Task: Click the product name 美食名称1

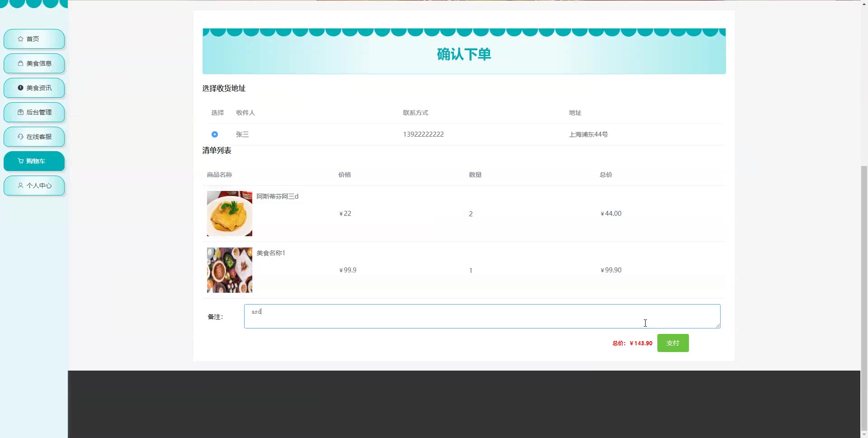Action: pyautogui.click(x=271, y=253)
